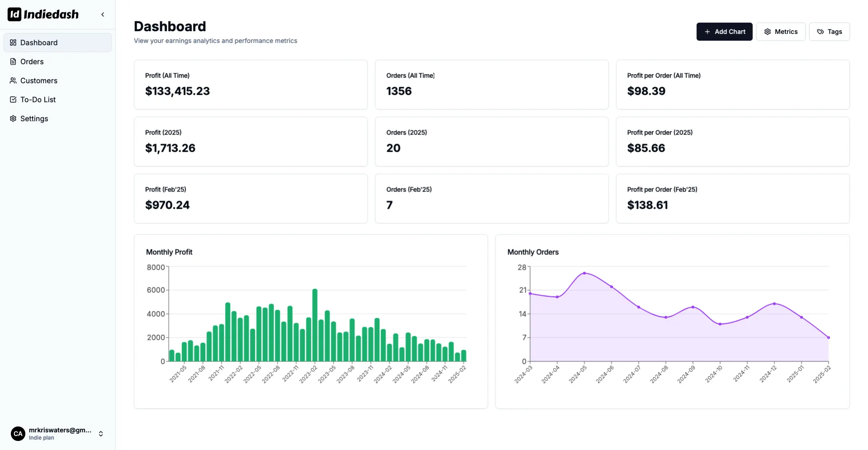
Task: Open the Metrics button
Action: coord(780,32)
